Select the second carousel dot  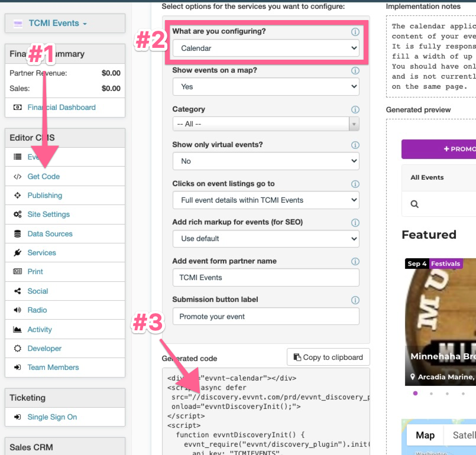(431, 394)
